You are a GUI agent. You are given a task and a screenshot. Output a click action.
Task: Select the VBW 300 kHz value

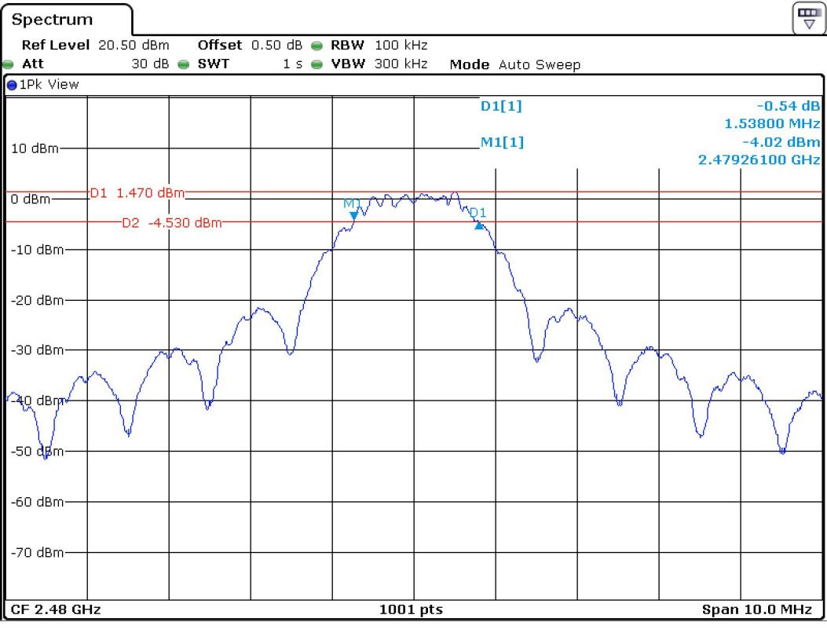click(x=401, y=64)
